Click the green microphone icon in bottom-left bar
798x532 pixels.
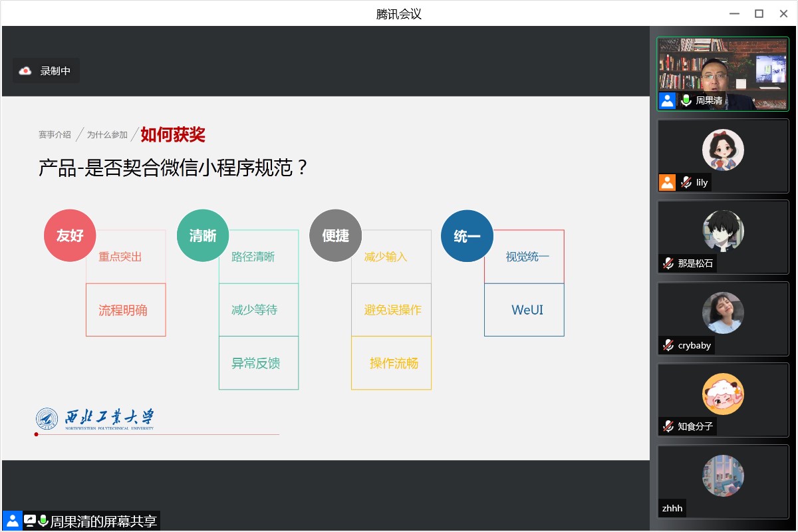tap(43, 521)
